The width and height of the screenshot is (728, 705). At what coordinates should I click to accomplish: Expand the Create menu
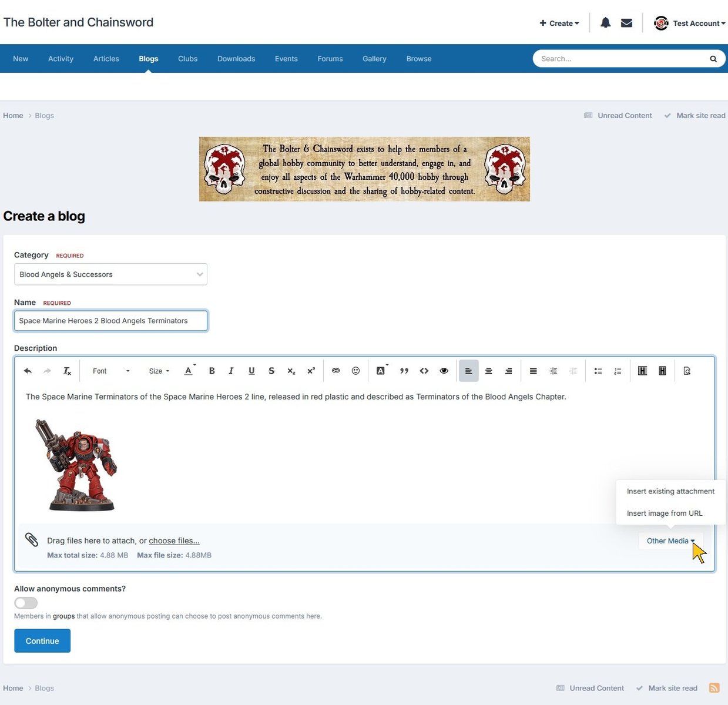559,23
